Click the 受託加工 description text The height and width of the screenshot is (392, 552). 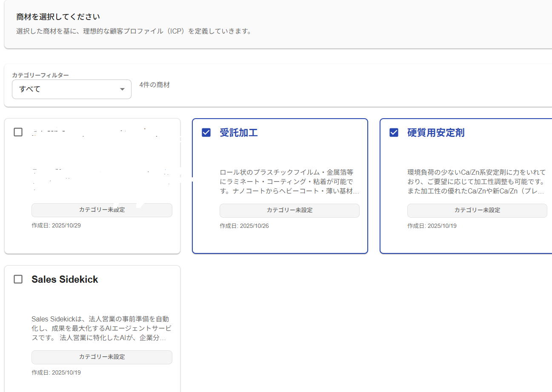click(289, 182)
